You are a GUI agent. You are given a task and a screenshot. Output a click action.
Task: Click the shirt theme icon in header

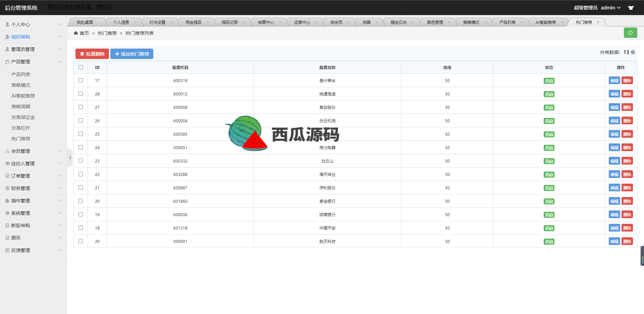pos(631,8)
